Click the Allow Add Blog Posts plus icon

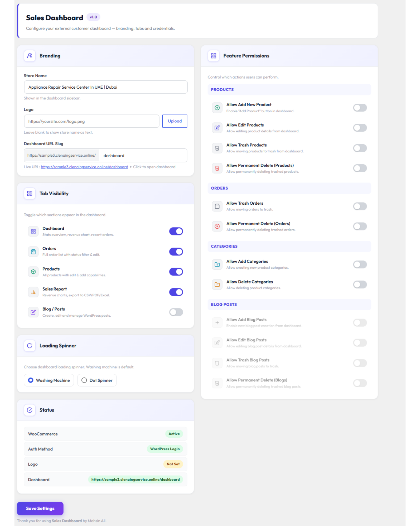point(217,323)
